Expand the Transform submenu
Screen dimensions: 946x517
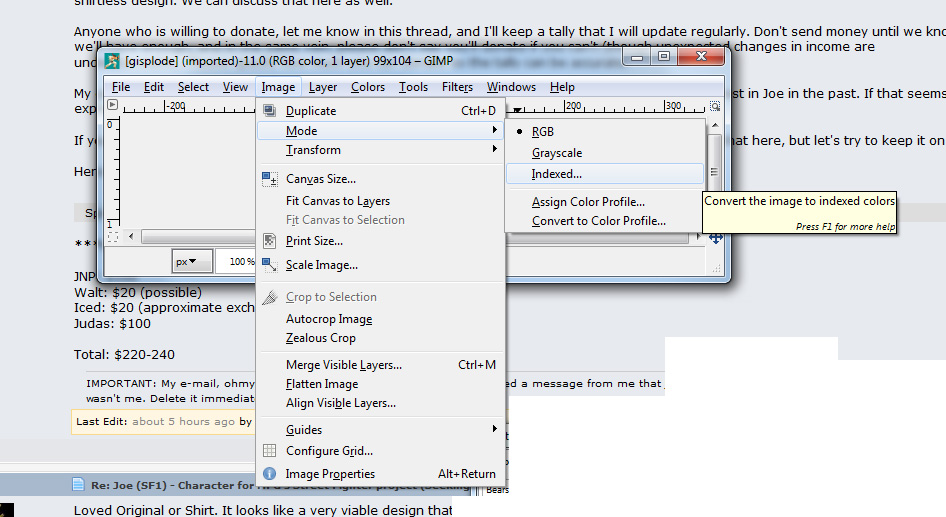(380, 150)
